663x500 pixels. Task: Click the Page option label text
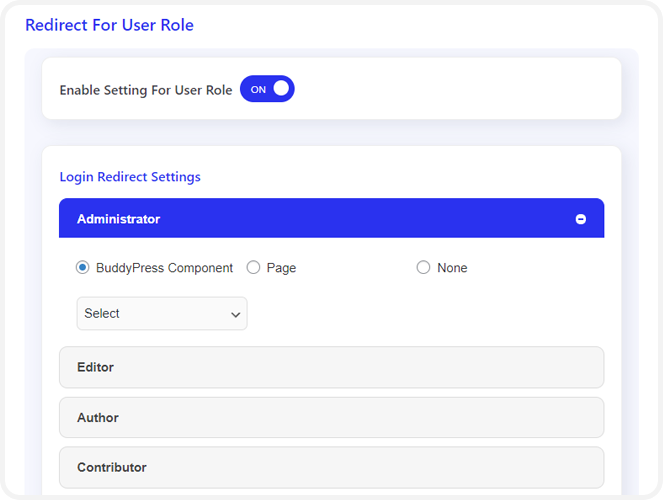click(x=281, y=268)
